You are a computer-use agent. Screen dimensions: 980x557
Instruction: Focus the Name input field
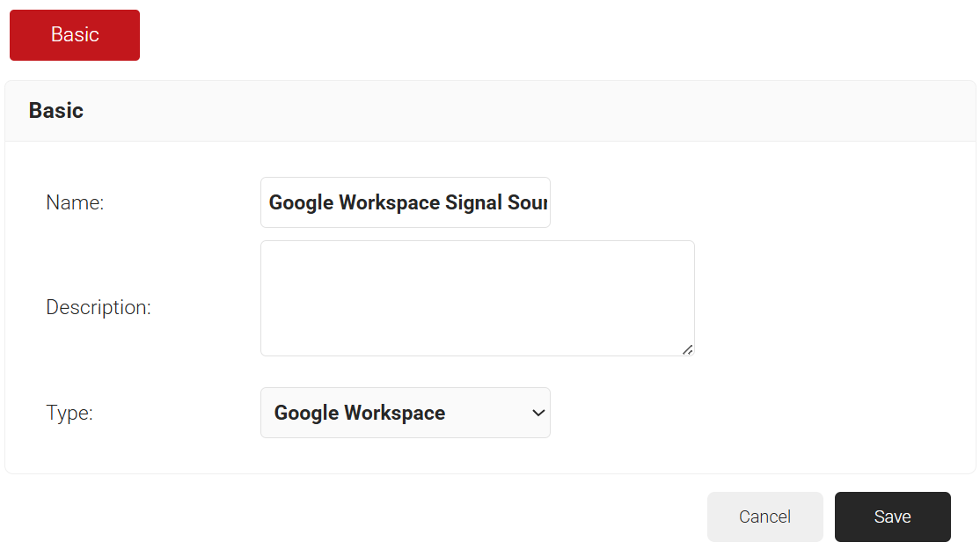coord(406,202)
